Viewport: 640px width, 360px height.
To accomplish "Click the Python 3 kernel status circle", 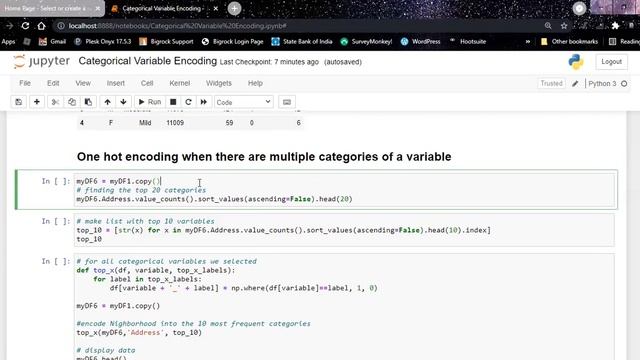I will tap(624, 84).
